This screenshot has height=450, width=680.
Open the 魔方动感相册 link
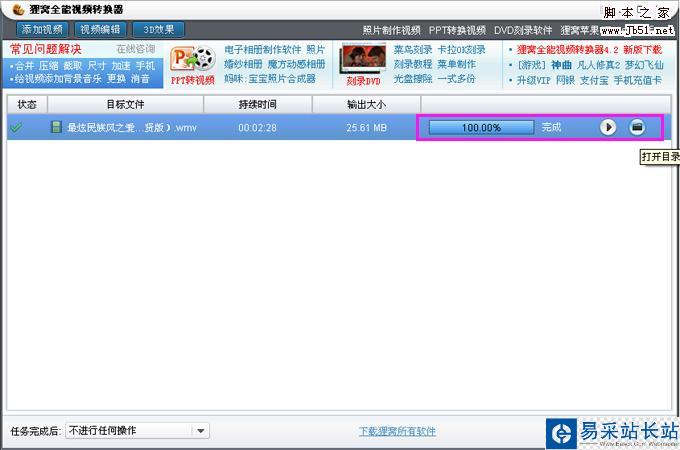coord(297,64)
